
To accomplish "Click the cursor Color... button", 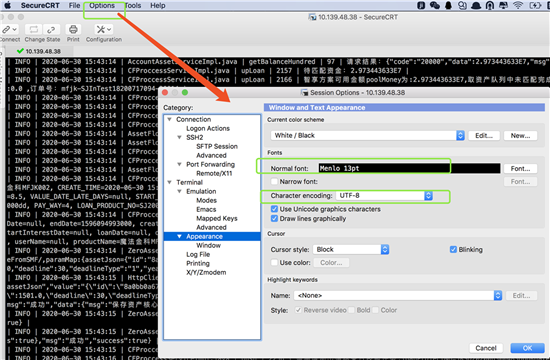I will (x=331, y=262).
